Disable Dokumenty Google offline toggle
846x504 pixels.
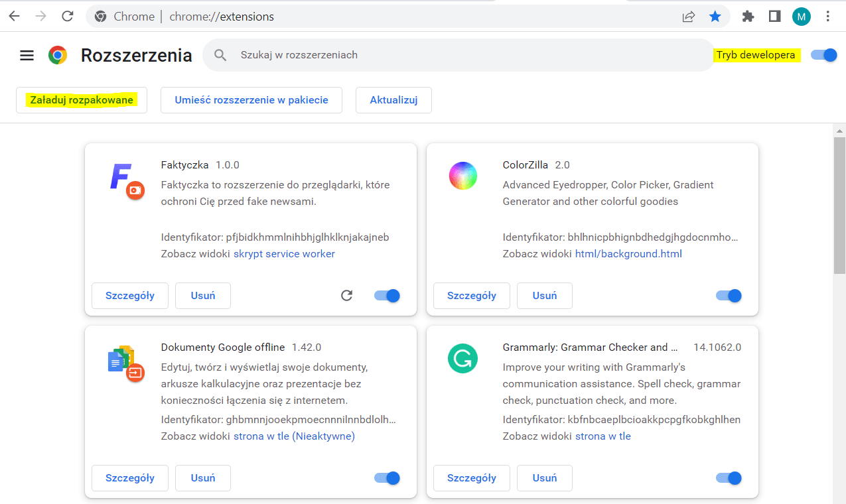(387, 478)
